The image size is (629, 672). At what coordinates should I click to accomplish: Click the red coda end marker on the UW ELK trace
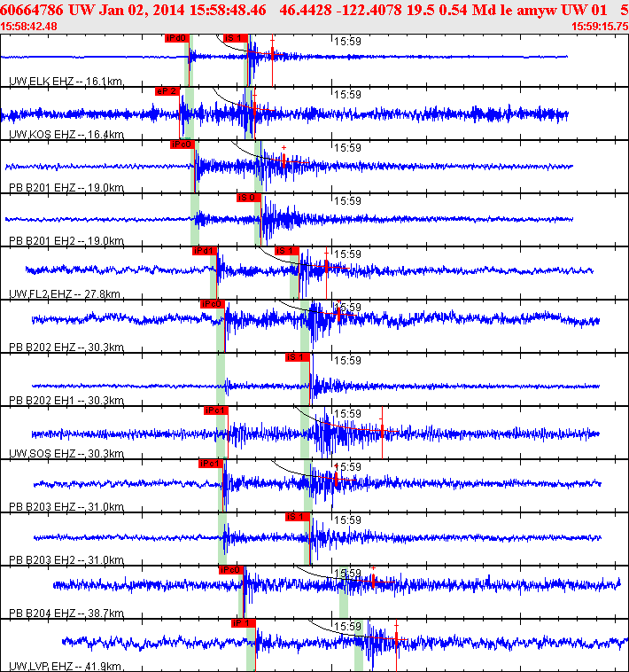272,55
